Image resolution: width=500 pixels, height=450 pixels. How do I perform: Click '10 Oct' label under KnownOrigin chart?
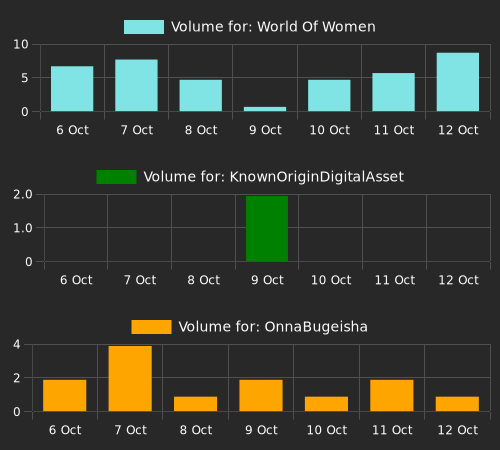pos(331,280)
